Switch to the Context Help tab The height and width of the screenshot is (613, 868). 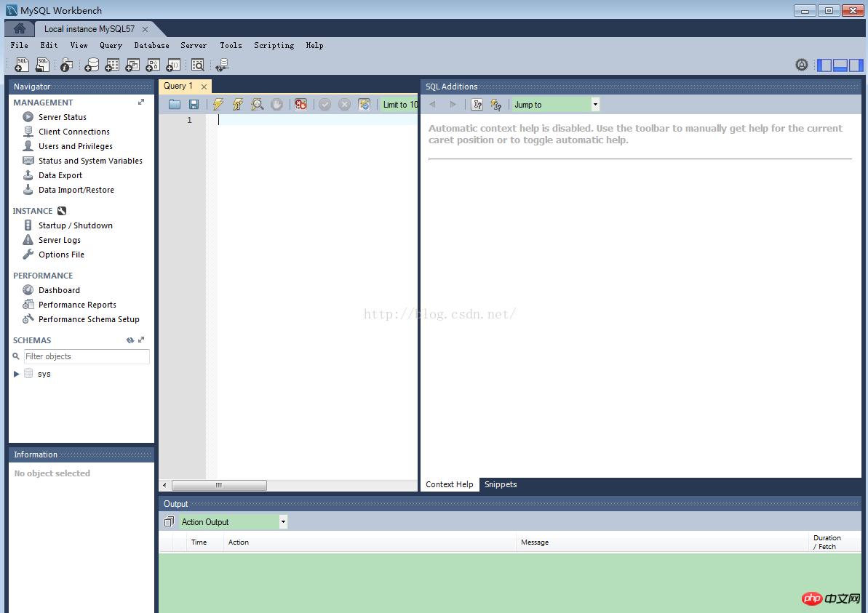(450, 484)
